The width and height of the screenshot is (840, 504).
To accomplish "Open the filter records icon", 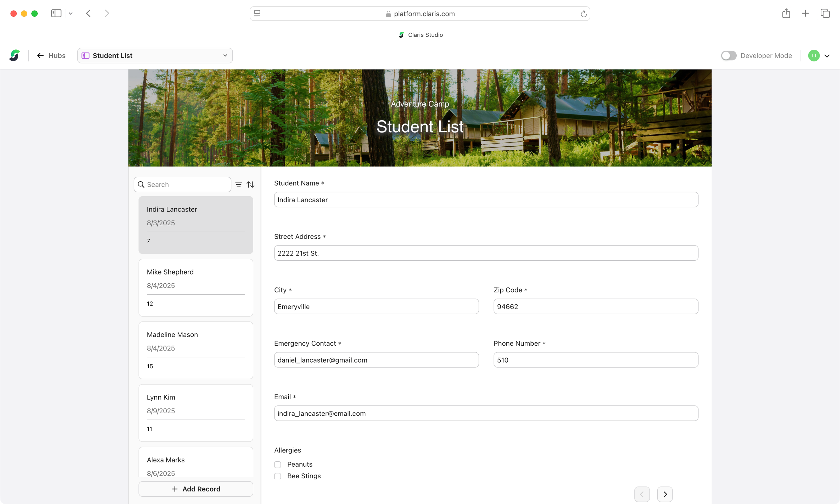I will (x=239, y=184).
